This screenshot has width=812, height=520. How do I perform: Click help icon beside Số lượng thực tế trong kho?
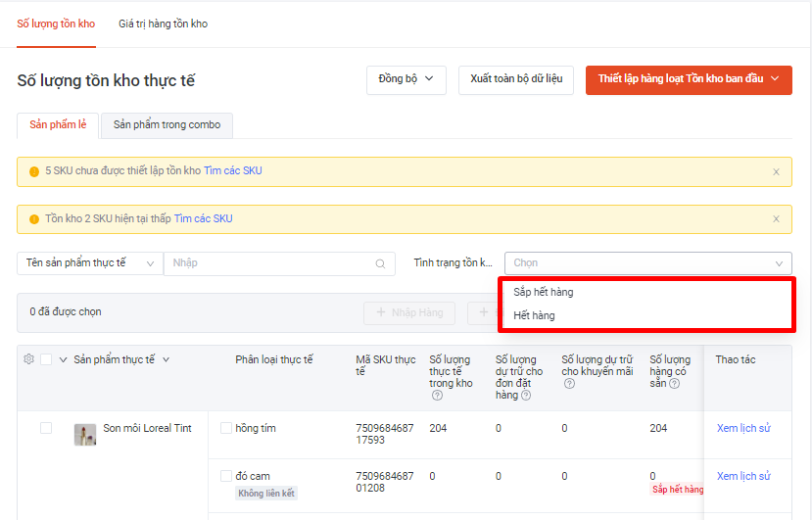click(437, 396)
